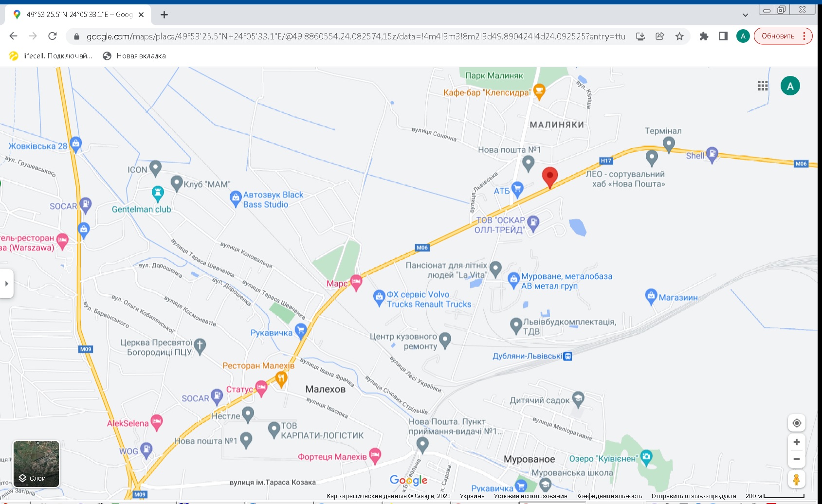Open the Extensions puzzle menu

pos(704,36)
